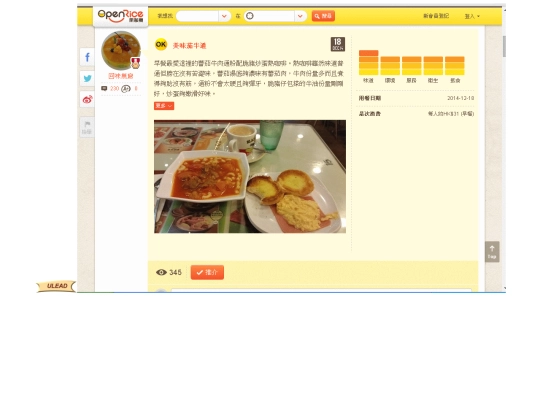The height and width of the screenshot is (405, 540).
Task: Click the first search input field
Action: (197, 16)
